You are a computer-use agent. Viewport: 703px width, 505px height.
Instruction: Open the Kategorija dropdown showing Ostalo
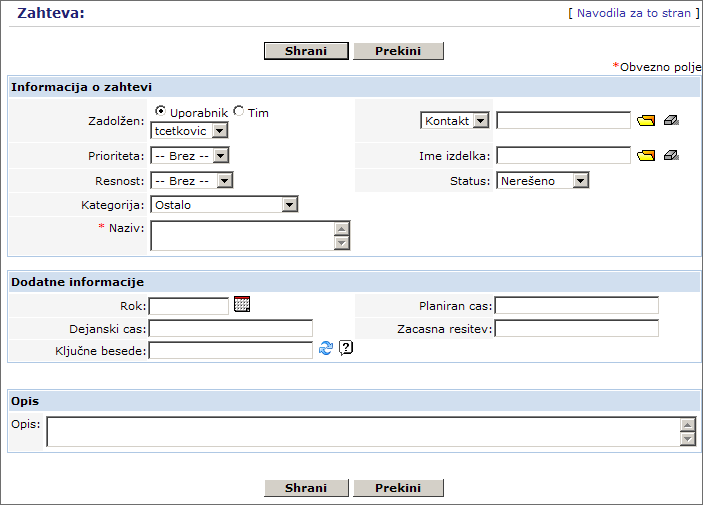click(289, 205)
